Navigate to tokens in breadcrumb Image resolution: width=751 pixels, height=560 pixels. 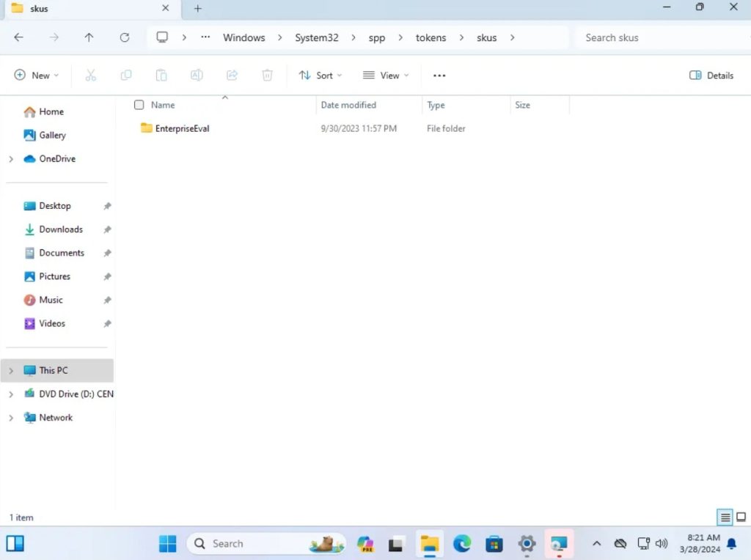(x=431, y=37)
